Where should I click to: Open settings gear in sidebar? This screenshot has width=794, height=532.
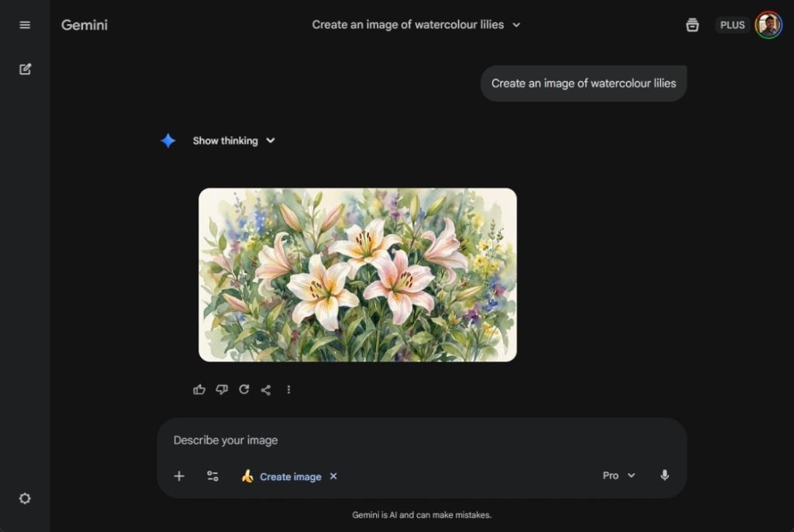pyautogui.click(x=25, y=499)
